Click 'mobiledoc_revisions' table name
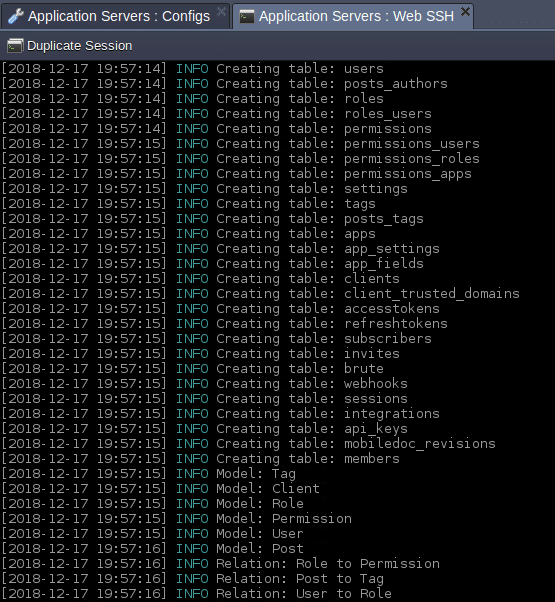Screen dimensions: 555x602 (420, 444)
